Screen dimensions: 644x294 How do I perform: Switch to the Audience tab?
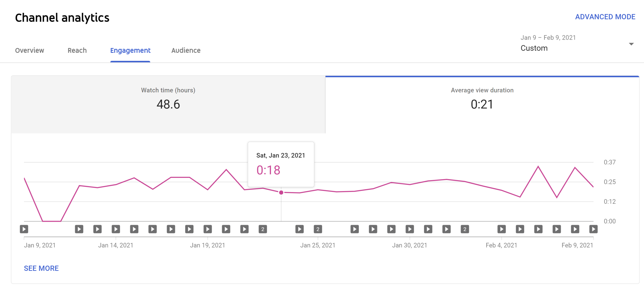186,50
